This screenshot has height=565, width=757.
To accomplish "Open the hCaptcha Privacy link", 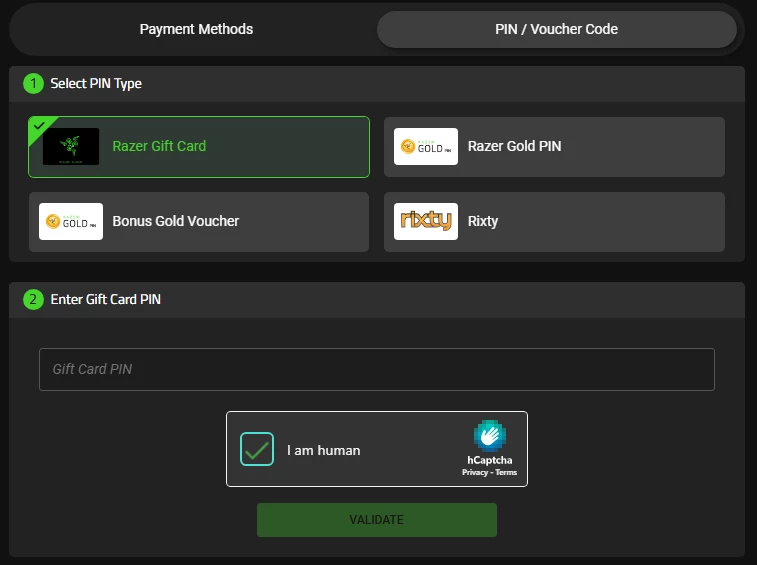I will pos(475,472).
